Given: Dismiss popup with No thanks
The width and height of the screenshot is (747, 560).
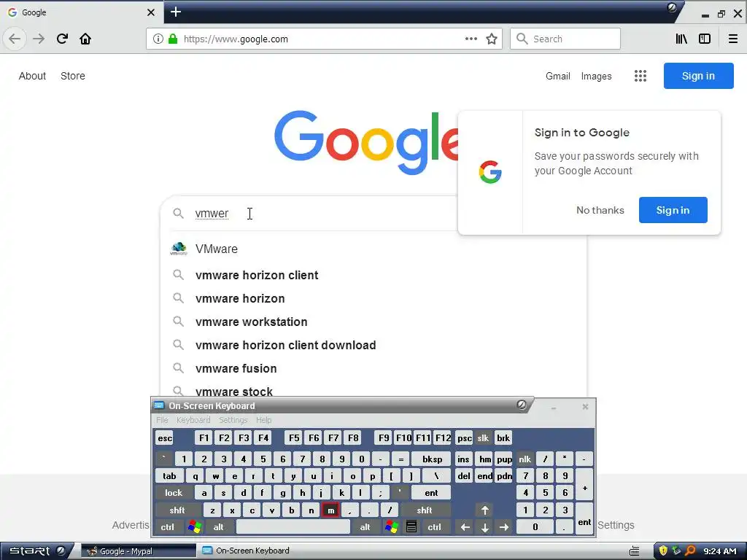Looking at the screenshot, I should 600,210.
